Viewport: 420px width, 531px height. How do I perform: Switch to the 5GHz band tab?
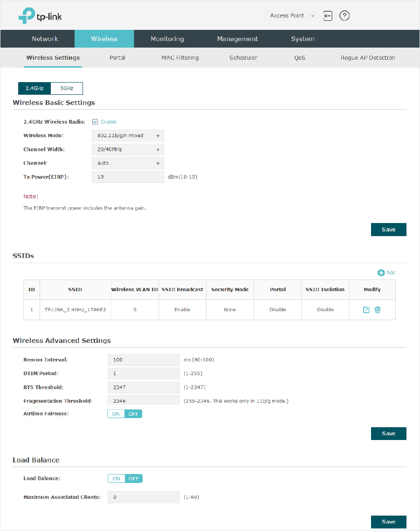tap(67, 88)
